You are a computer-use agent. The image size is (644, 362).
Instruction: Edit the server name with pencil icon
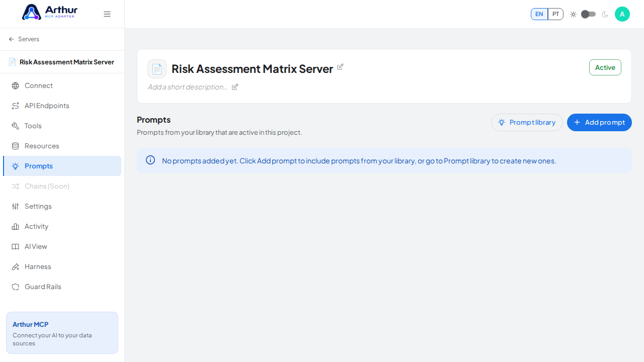pyautogui.click(x=340, y=67)
